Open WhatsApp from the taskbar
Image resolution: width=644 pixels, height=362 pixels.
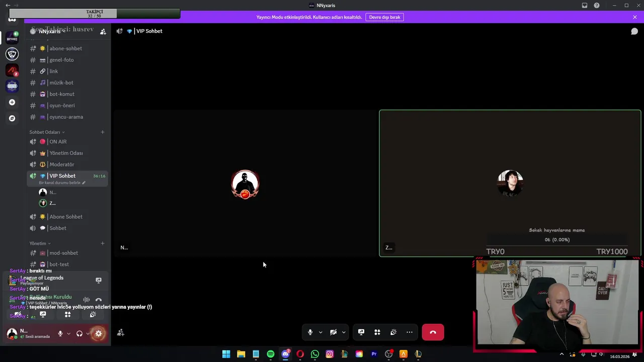tap(315, 354)
